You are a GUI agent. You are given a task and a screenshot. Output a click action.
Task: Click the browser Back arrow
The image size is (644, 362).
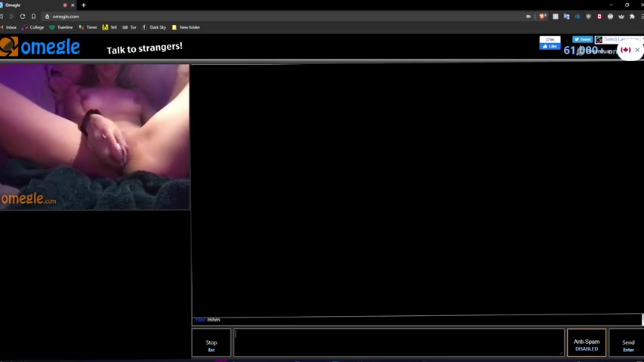point(2,17)
